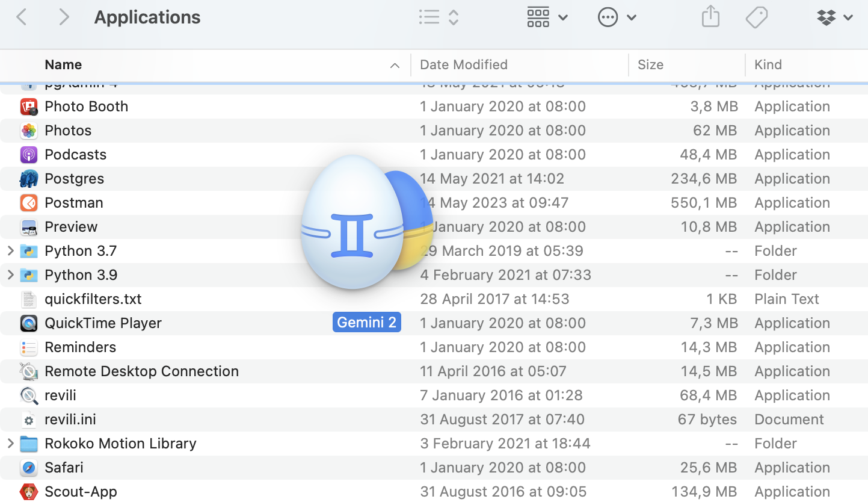This screenshot has width=868, height=502.
Task: Click the Rokoko Motion Library folder icon
Action: [x=29, y=444]
